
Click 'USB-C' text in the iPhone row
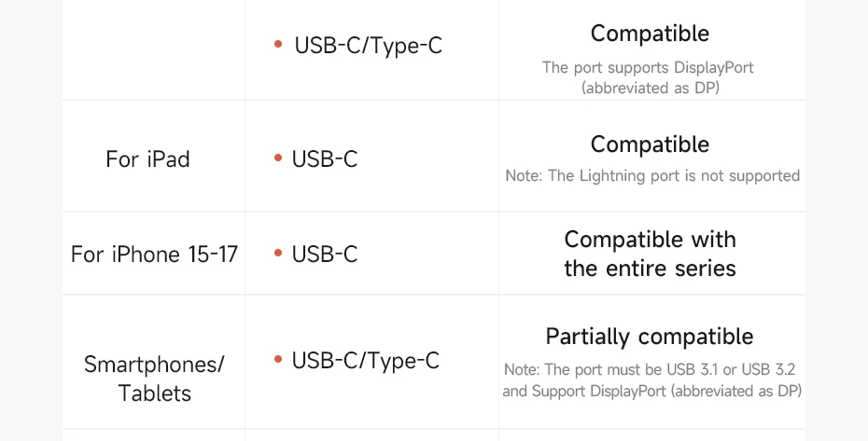click(x=325, y=255)
